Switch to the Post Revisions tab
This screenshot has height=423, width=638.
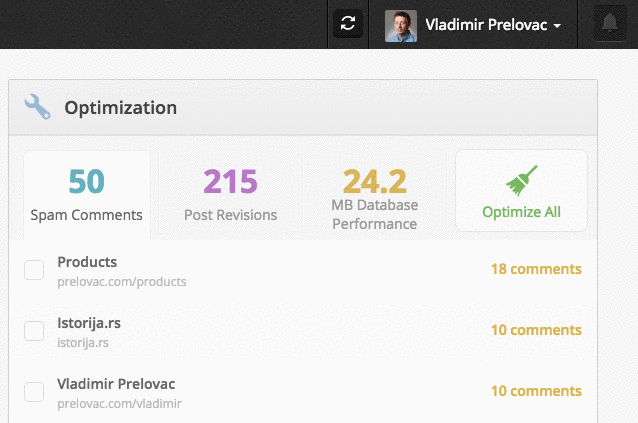[x=230, y=195]
